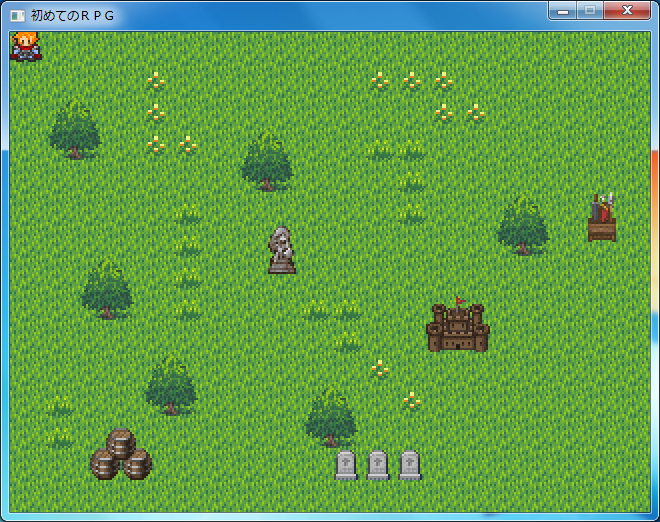The height and width of the screenshot is (522, 660).
Task: Click the middle tombstone of three
Action: [x=378, y=465]
